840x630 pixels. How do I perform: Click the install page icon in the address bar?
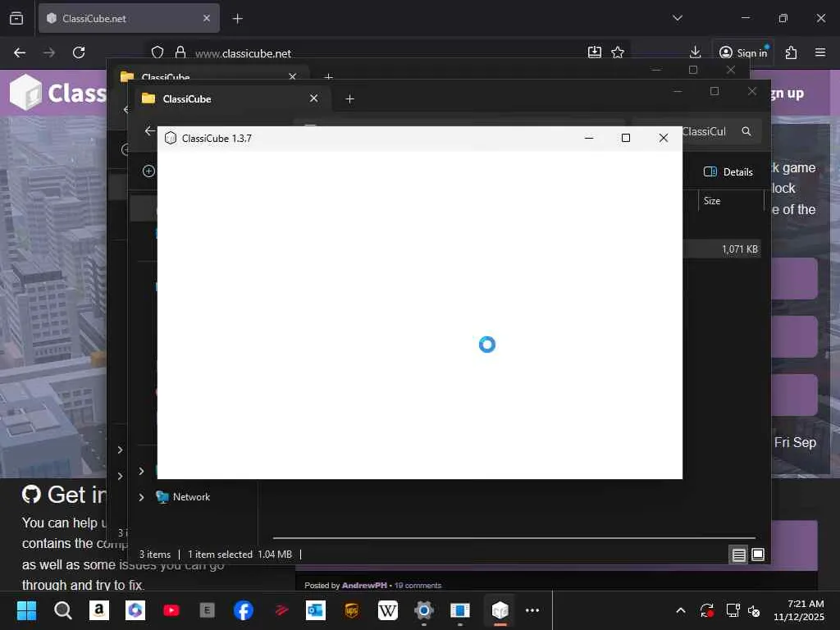(x=594, y=52)
